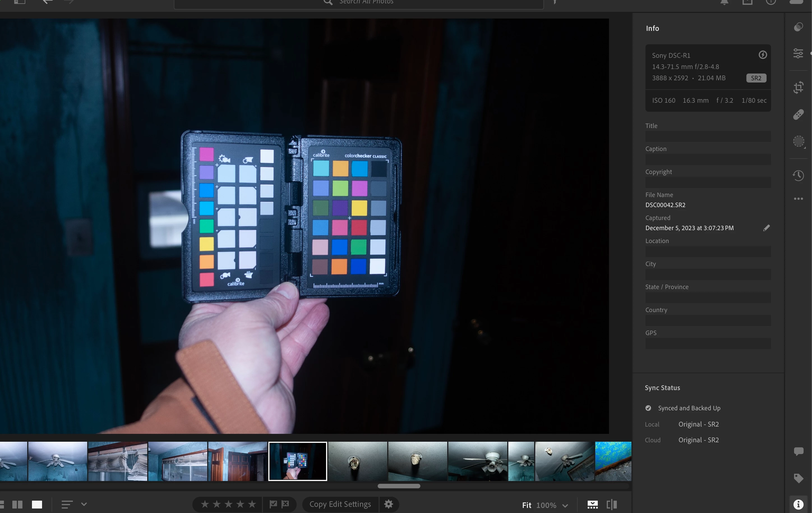The image size is (812, 513).
Task: Select the Healing Brush tool
Action: (x=798, y=114)
